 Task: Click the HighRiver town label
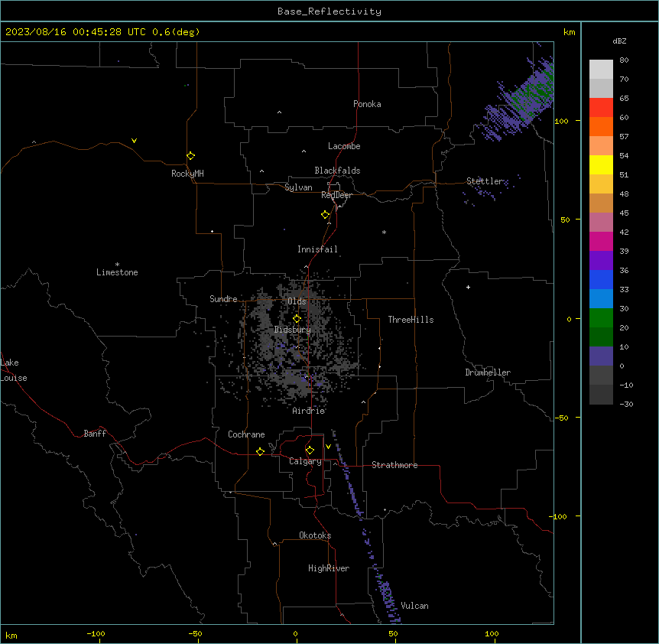[329, 568]
